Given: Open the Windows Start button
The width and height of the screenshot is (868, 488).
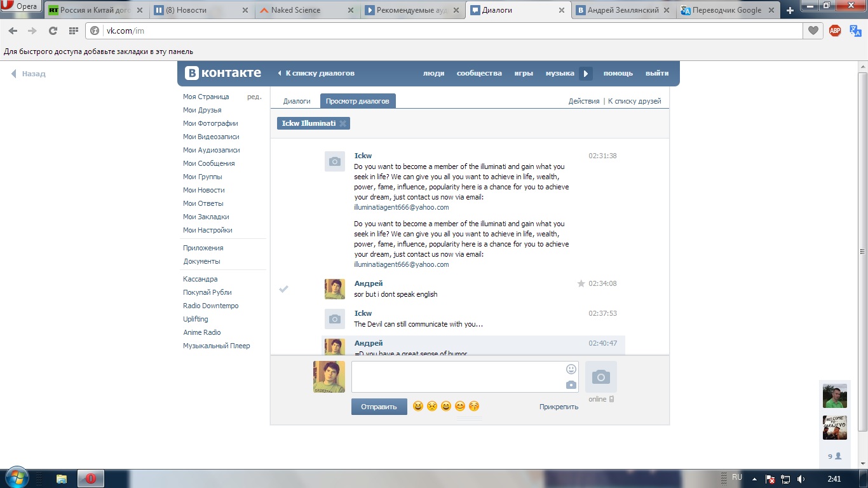Looking at the screenshot, I should pyautogui.click(x=17, y=478).
